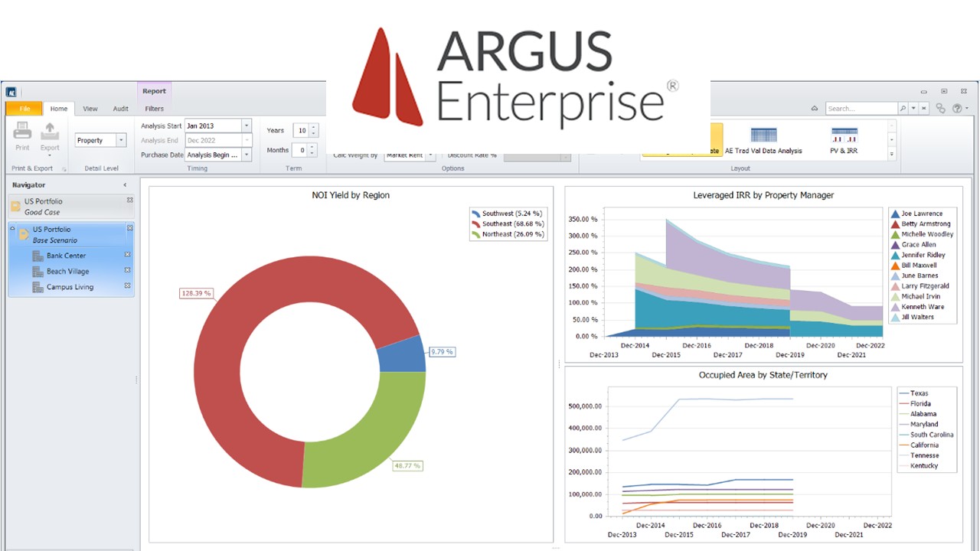
Task: Open the Analysis Start date dropdown
Action: click(246, 126)
